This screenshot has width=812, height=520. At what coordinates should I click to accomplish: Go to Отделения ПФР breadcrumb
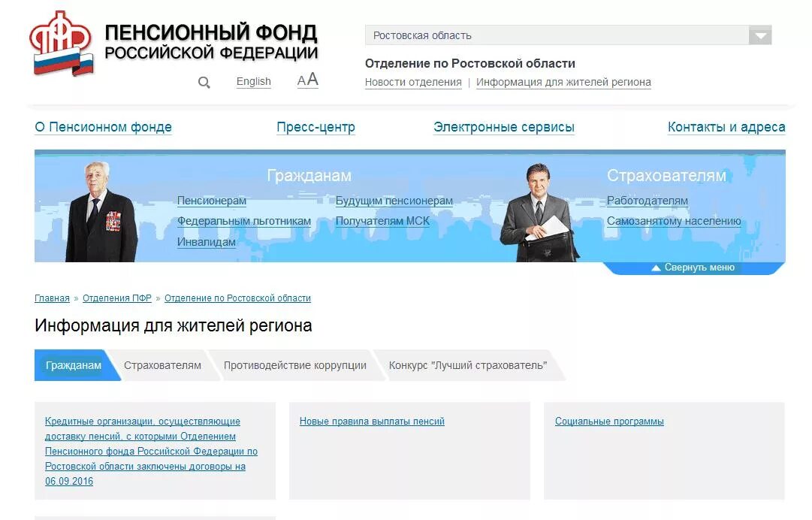click(117, 298)
